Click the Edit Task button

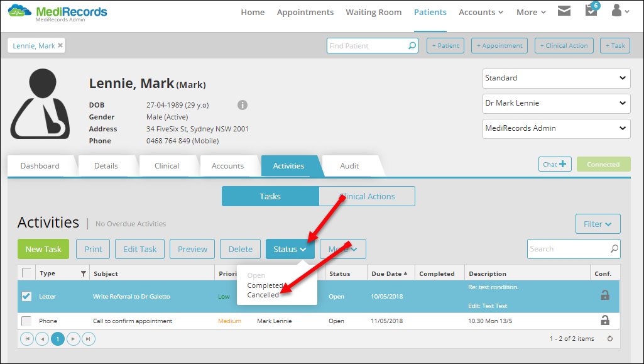139,249
